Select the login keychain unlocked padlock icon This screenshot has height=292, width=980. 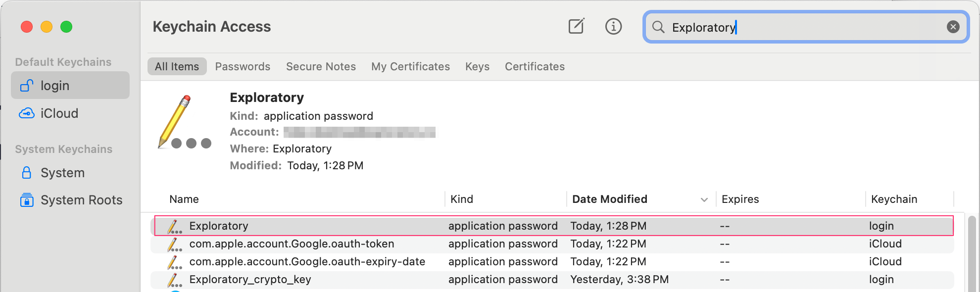(27, 86)
